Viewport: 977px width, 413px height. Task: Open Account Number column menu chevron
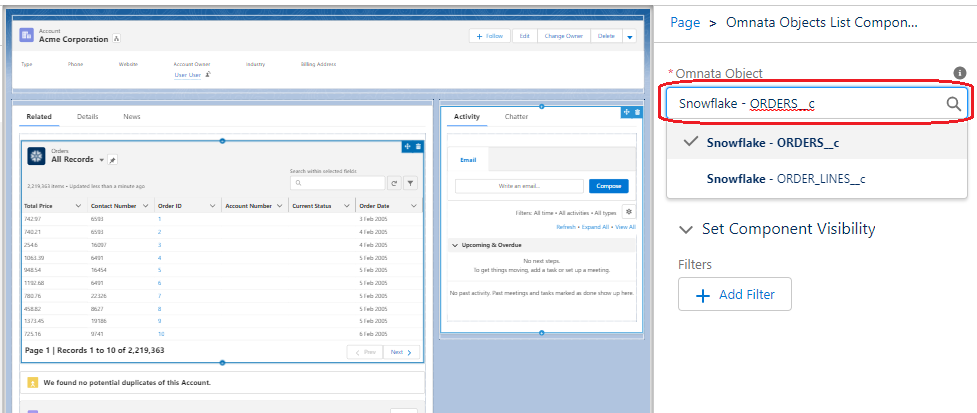[280, 206]
